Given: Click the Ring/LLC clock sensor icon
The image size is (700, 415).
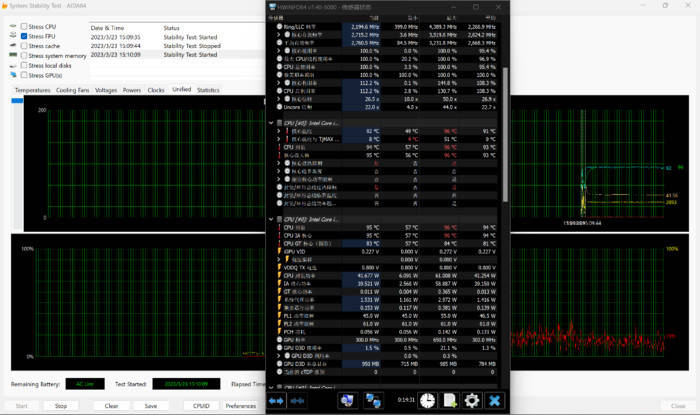Looking at the screenshot, I should (x=279, y=27).
